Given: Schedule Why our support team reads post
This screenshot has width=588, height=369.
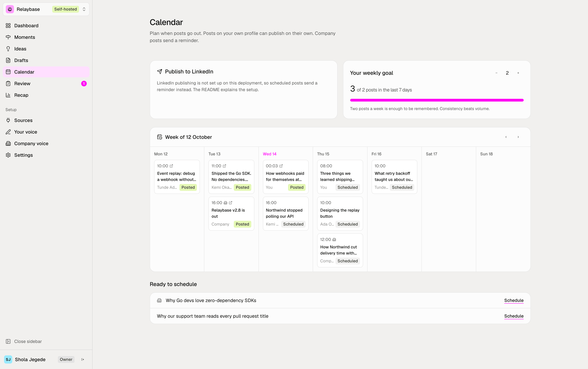Looking at the screenshot, I should click(514, 316).
